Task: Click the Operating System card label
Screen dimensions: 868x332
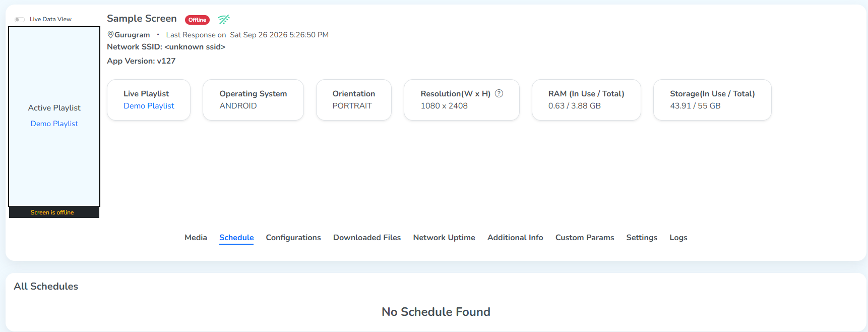Action: [253, 94]
